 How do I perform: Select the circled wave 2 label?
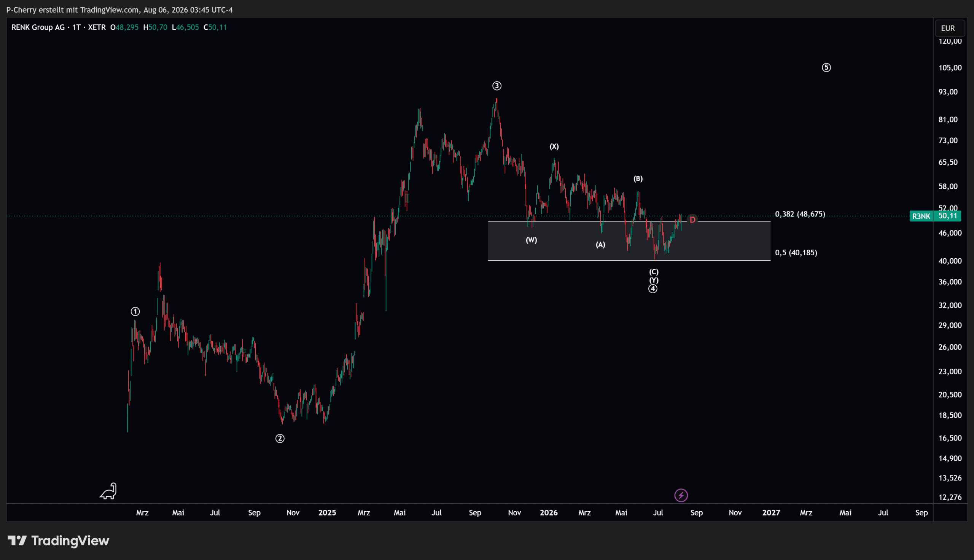280,439
